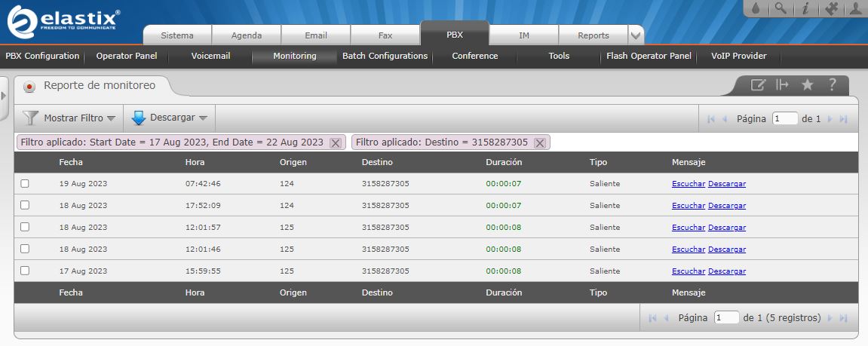The width and height of the screenshot is (868, 346).
Task: Click Descargar link for 17 Aug recording
Action: click(727, 271)
